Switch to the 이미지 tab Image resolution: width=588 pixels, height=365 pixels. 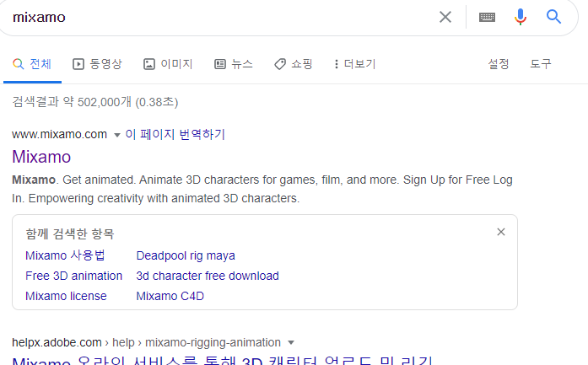(x=168, y=64)
